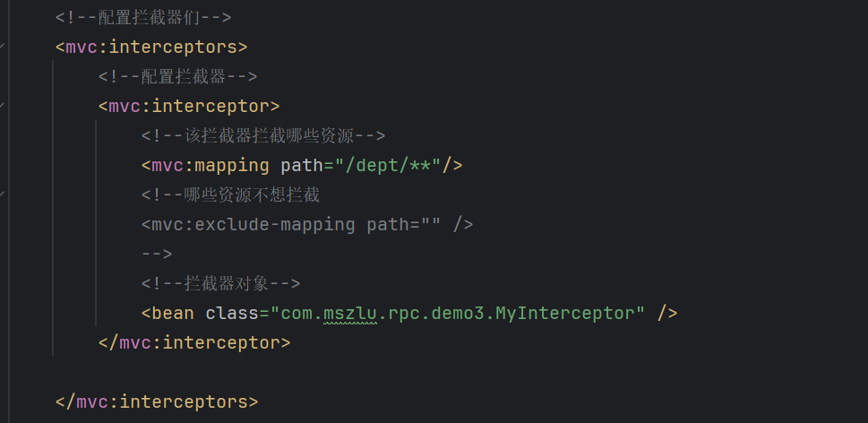Place cursor in opening <mvc:interceptor> tag
The width and height of the screenshot is (868, 423).
pos(189,106)
